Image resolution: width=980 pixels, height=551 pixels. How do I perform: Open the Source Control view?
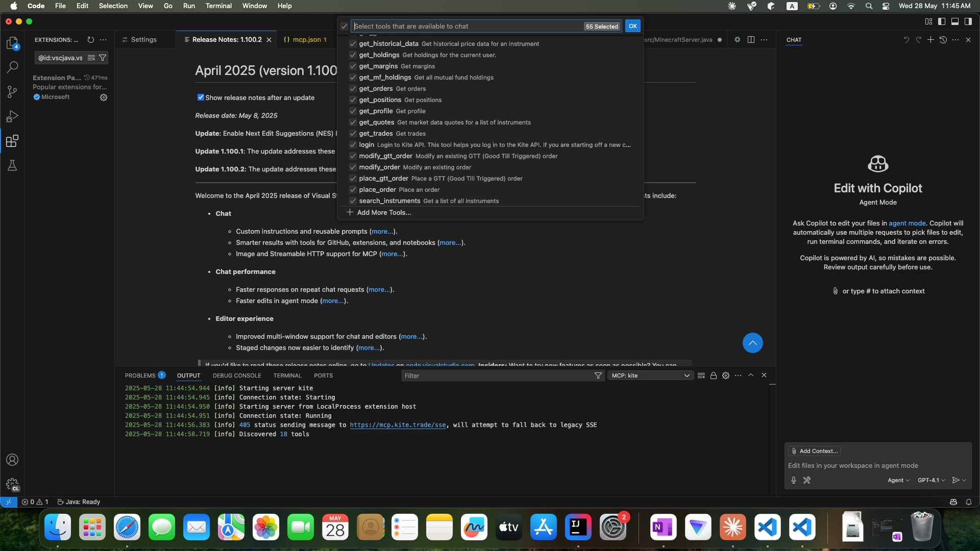pos(12,92)
